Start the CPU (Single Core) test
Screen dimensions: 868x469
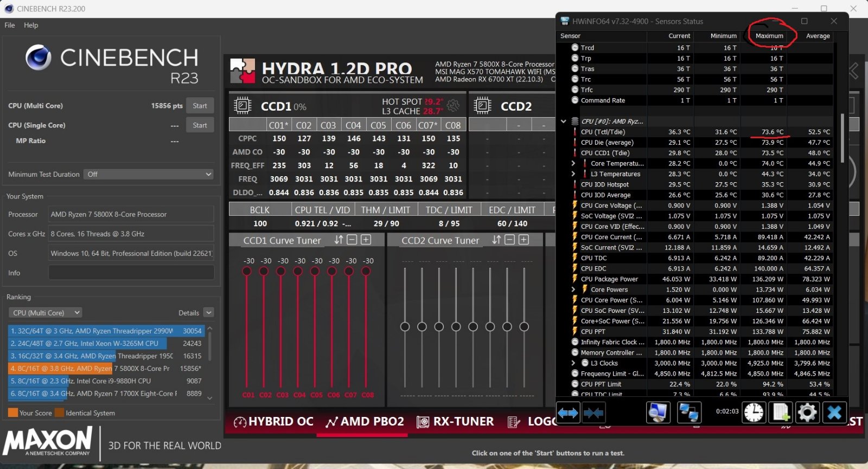[x=200, y=125]
